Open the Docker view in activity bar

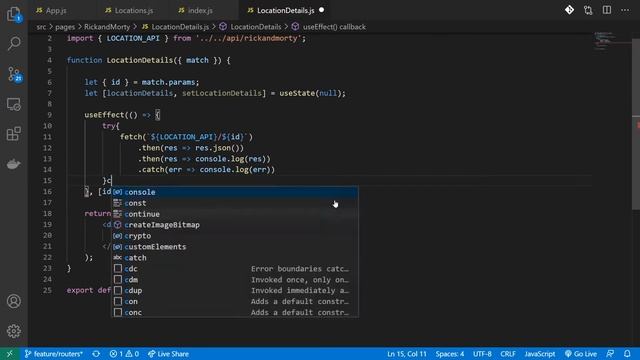coord(14,164)
